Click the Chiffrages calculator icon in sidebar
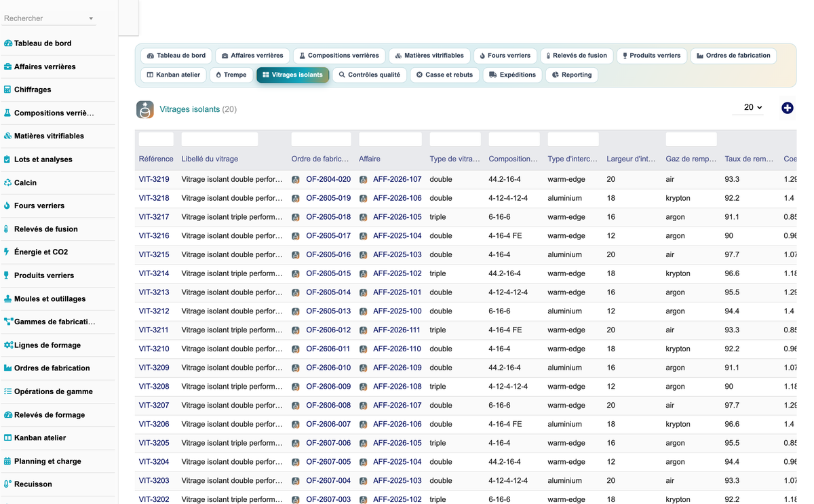814x504 pixels. click(8, 90)
